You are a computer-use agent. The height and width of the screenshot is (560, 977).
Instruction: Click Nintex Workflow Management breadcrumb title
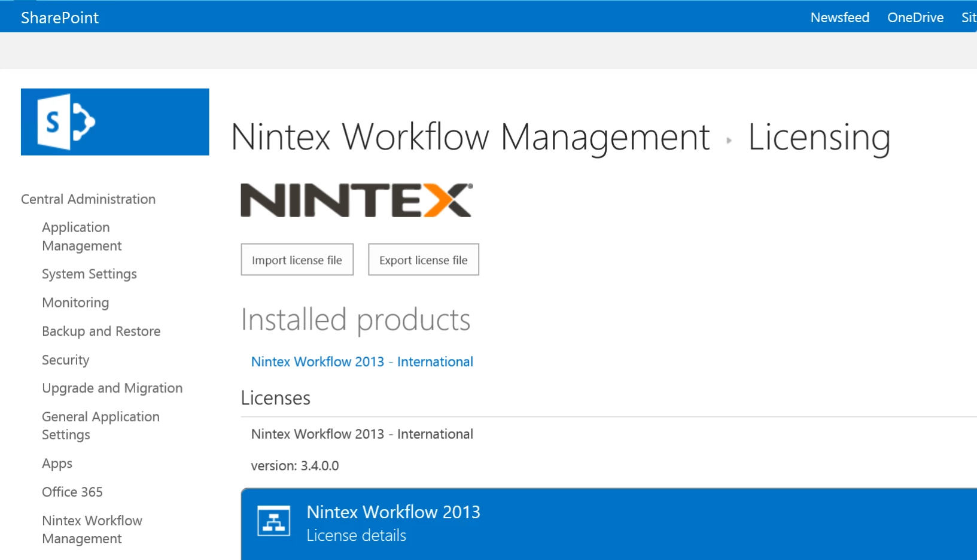[470, 137]
